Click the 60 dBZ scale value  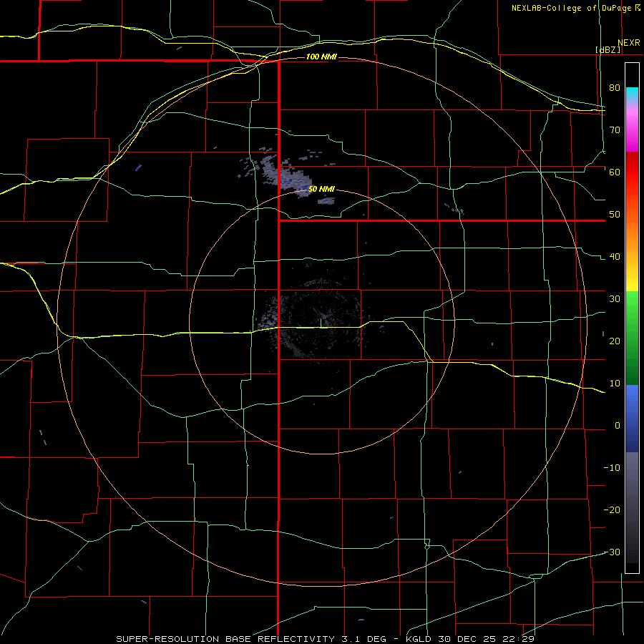615,172
